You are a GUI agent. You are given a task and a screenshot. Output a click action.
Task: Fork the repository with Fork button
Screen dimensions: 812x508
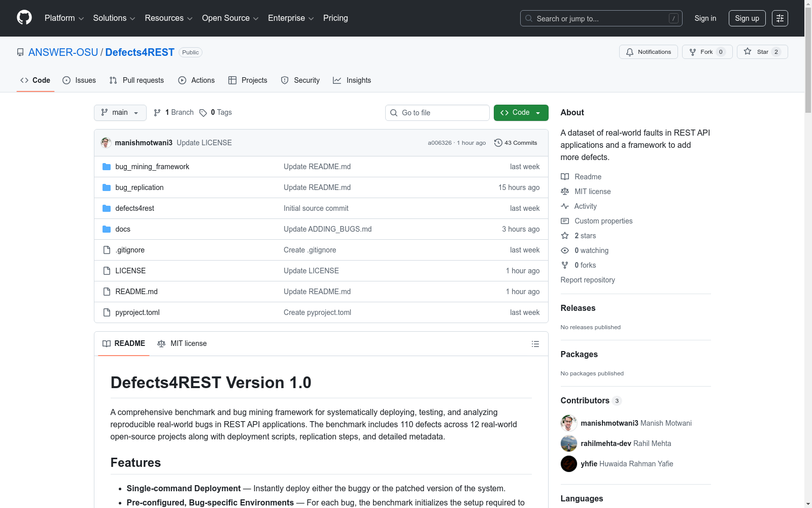click(707, 52)
